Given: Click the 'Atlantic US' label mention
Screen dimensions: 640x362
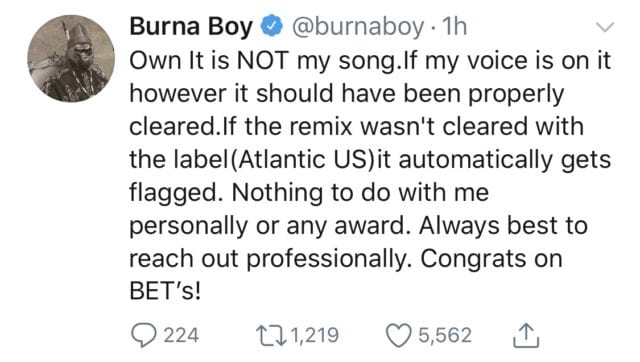Looking at the screenshot, I should point(303,159).
